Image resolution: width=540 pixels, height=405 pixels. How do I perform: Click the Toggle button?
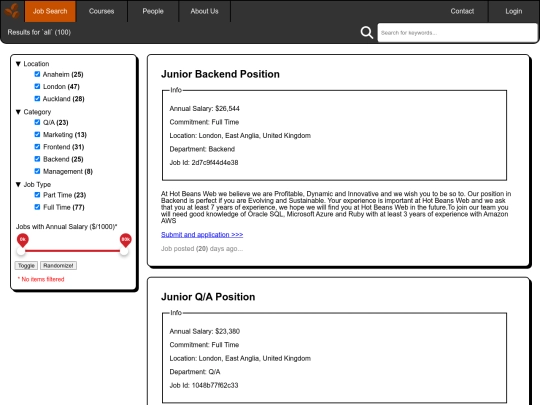click(x=26, y=266)
